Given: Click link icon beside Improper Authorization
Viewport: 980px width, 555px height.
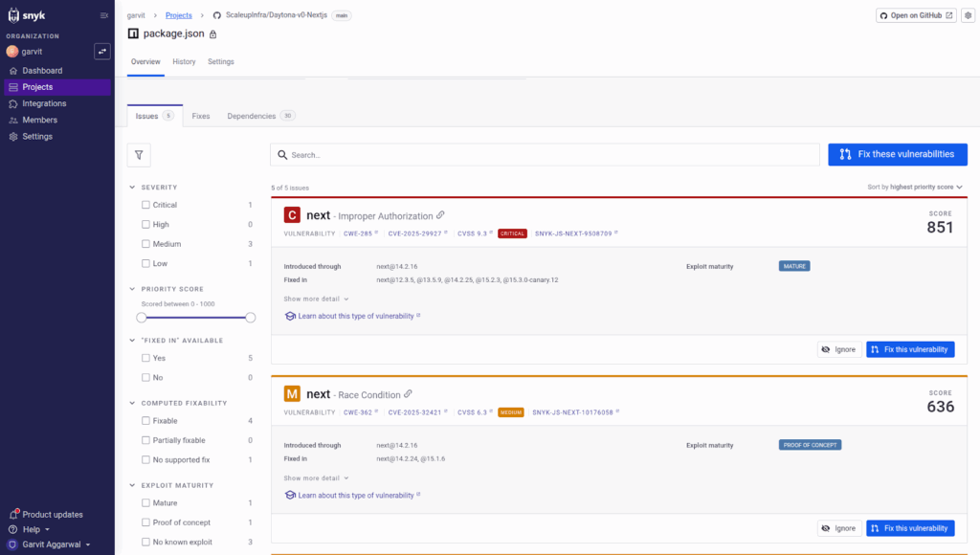Looking at the screenshot, I should pyautogui.click(x=440, y=214).
